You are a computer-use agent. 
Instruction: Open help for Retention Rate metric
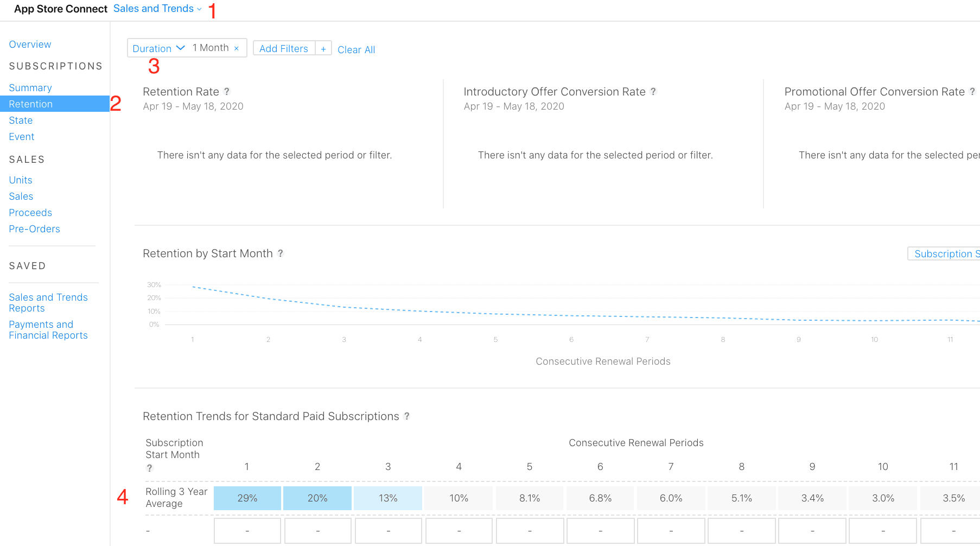pyautogui.click(x=227, y=91)
